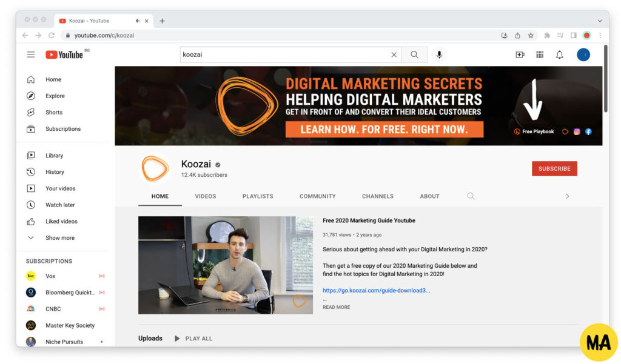Screen dimensions: 621x364
Task: Click PLAY ALL for Uploads
Action: coord(193,339)
